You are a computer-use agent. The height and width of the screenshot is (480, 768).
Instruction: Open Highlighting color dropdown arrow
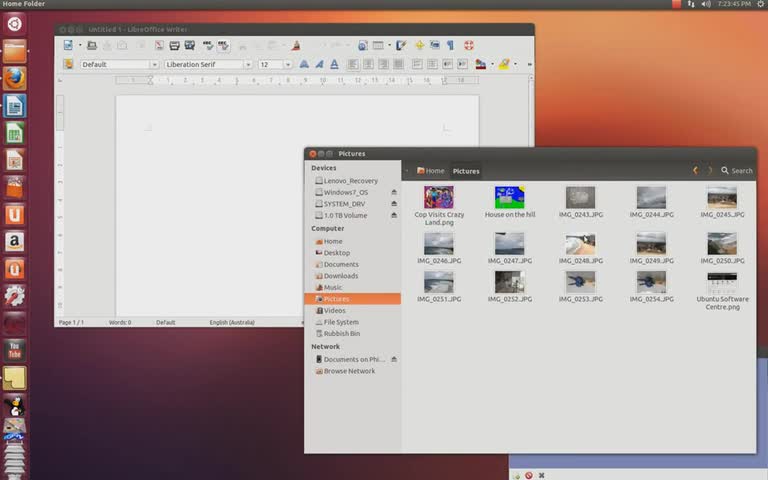515,64
